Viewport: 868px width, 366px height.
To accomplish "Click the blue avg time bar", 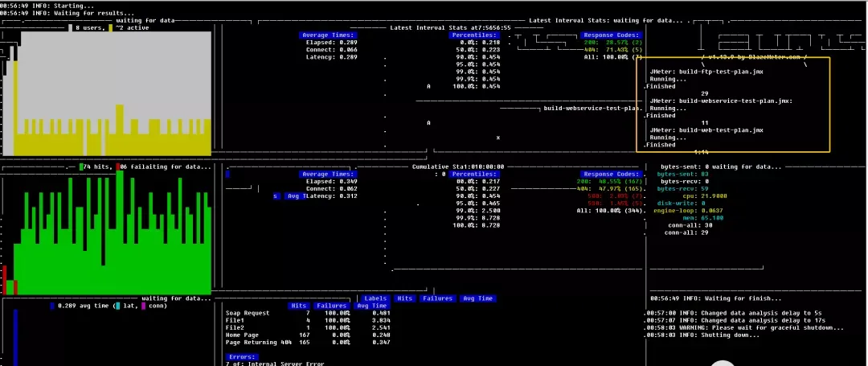I will click(x=15, y=337).
